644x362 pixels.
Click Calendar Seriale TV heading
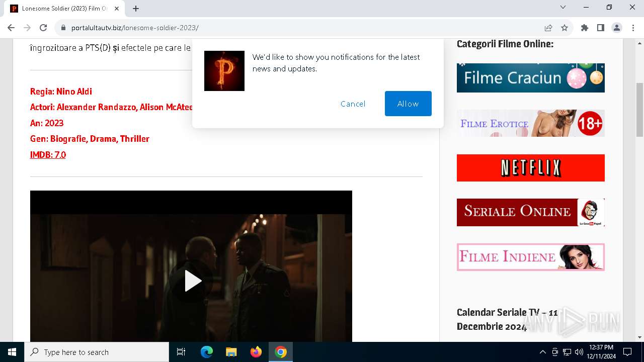click(x=507, y=319)
